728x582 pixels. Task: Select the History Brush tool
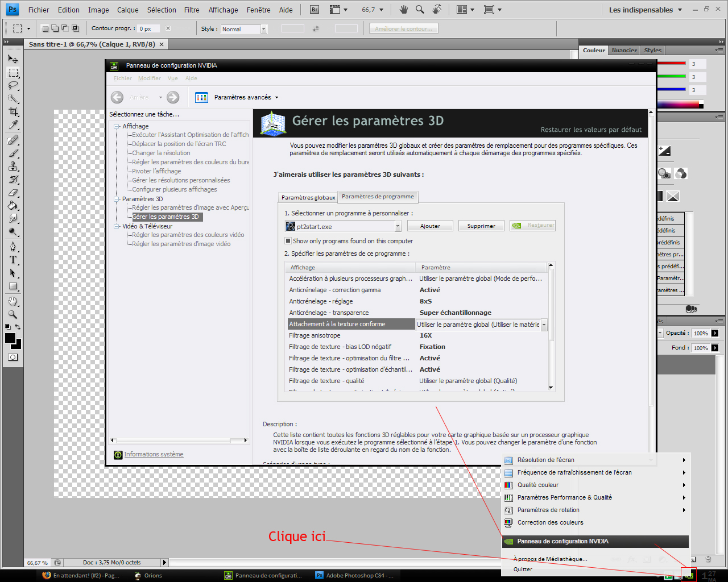click(13, 179)
